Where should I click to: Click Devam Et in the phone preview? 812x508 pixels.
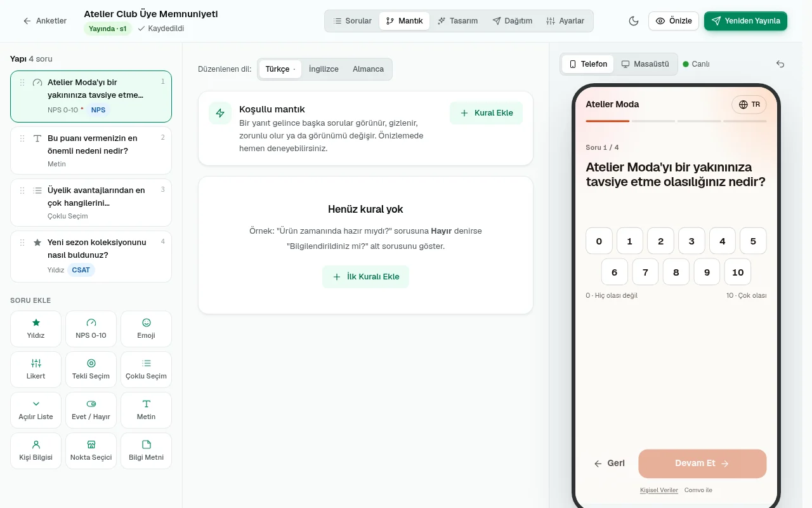click(x=702, y=464)
